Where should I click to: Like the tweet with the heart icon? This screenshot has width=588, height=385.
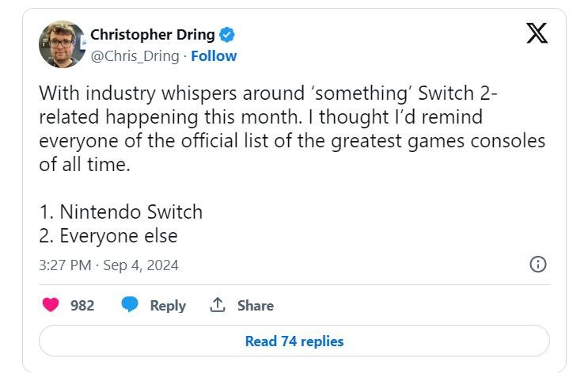pos(51,305)
